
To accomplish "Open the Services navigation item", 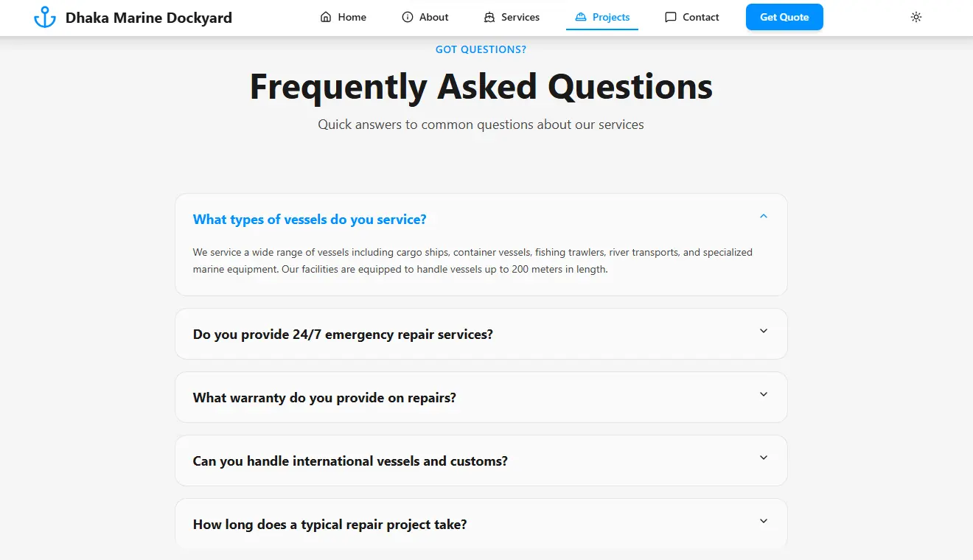I will pyautogui.click(x=520, y=17).
